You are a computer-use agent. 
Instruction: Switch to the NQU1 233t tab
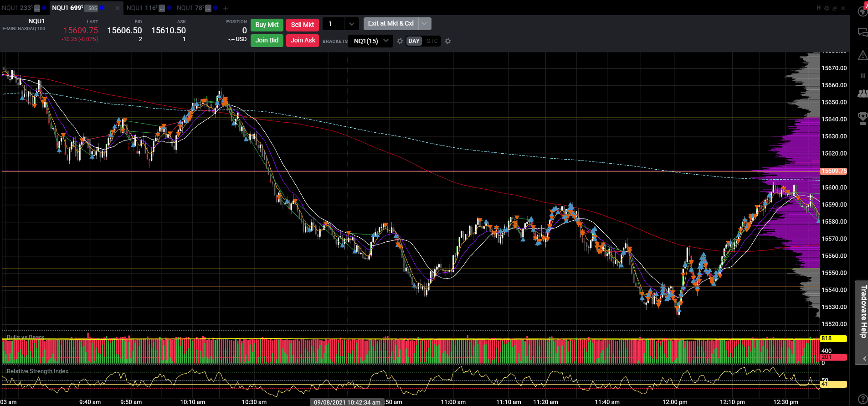click(x=17, y=8)
